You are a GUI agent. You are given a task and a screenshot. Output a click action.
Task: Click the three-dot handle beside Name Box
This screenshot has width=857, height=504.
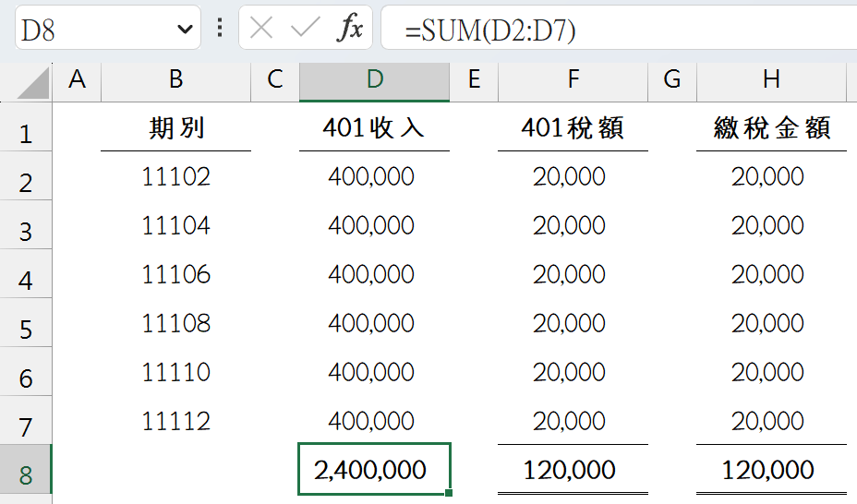[x=220, y=28]
